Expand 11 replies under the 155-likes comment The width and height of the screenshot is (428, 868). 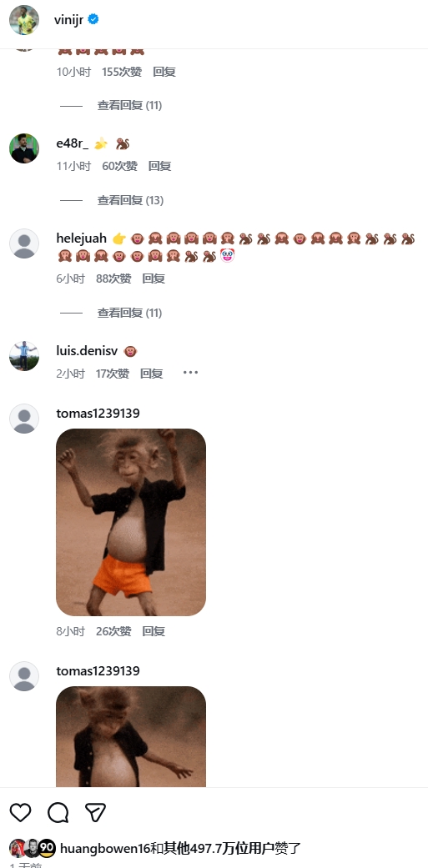tap(129, 105)
